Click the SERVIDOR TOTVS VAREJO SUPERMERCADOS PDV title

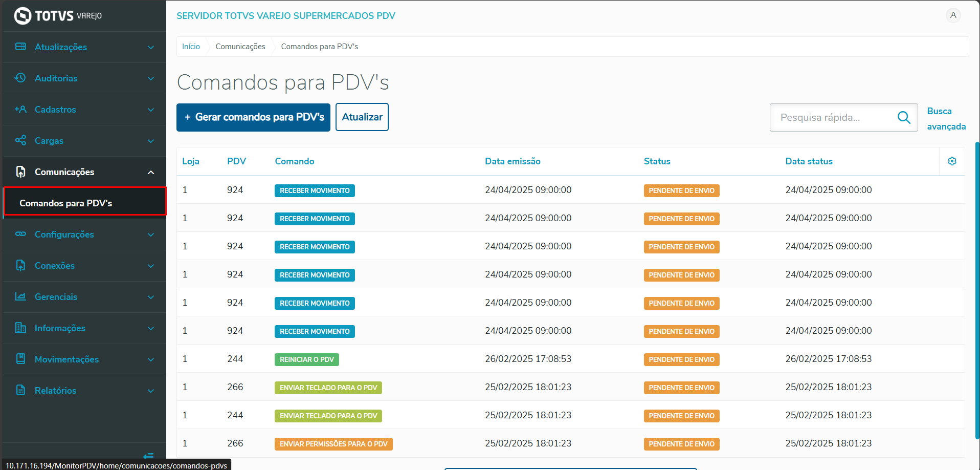(x=286, y=16)
